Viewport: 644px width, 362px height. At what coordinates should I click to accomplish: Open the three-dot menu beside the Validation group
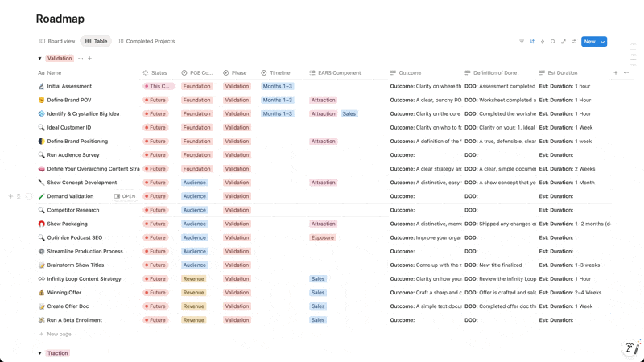pos(80,59)
